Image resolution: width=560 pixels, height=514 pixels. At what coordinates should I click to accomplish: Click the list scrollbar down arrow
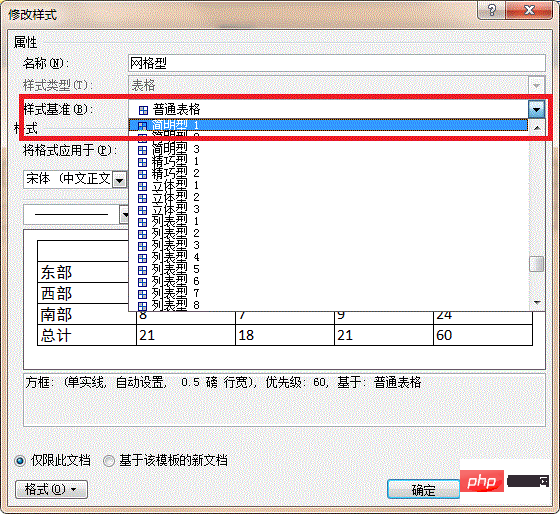pyautogui.click(x=536, y=303)
